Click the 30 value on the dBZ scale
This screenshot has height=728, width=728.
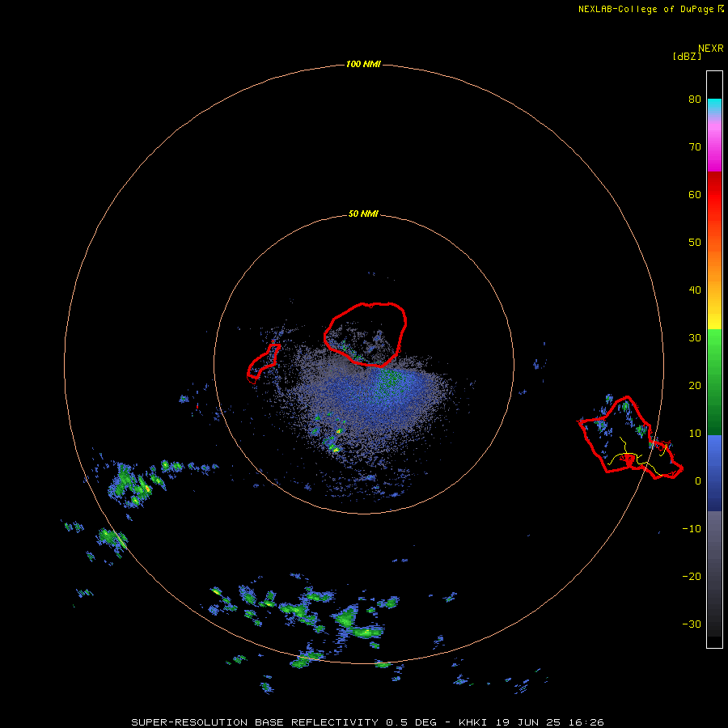point(695,338)
